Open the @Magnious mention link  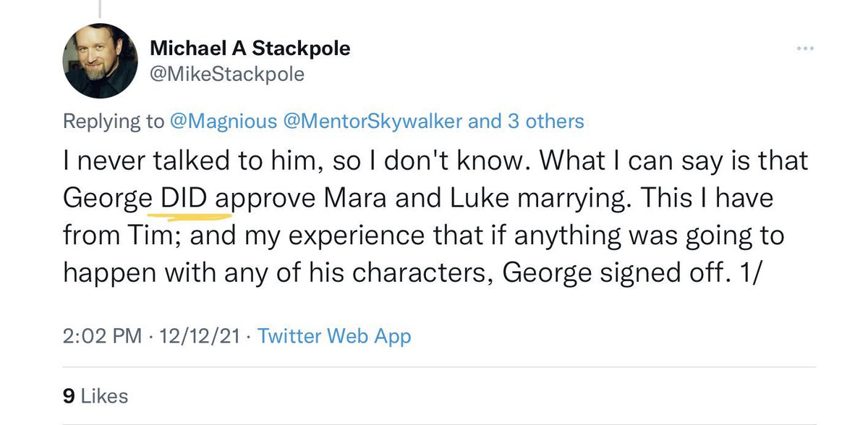pyautogui.click(x=224, y=121)
